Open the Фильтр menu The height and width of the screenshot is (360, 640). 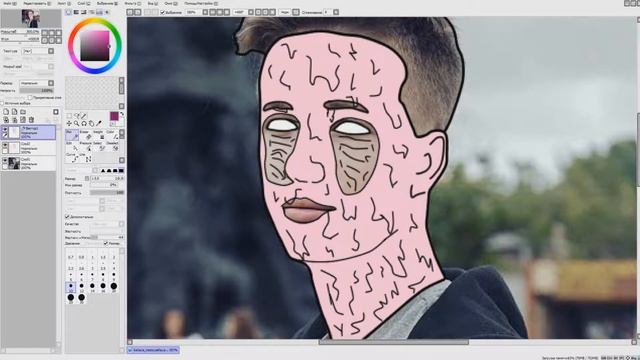click(x=132, y=3)
